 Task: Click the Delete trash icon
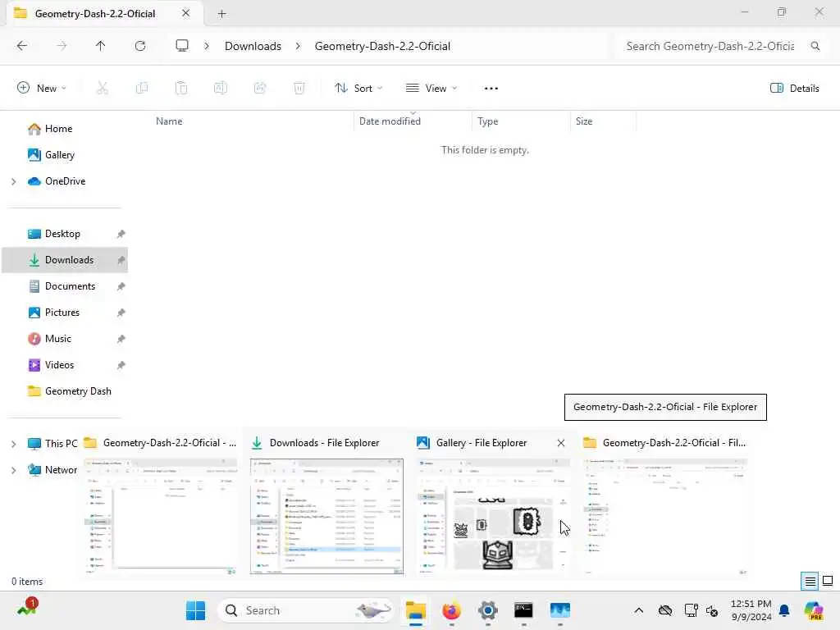pyautogui.click(x=299, y=89)
